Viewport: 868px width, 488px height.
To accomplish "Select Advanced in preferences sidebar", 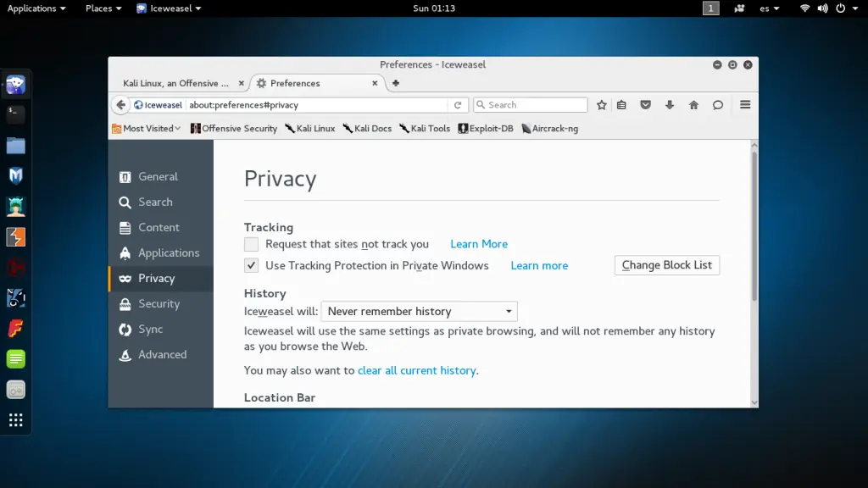I will [x=160, y=355].
